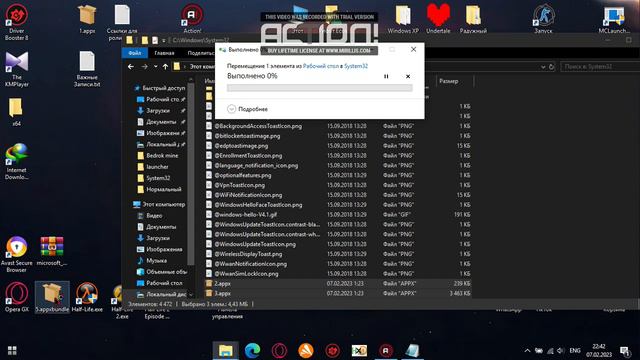
Task: Select the WinRAR microsoft_ archive icon
Action: 52,251
